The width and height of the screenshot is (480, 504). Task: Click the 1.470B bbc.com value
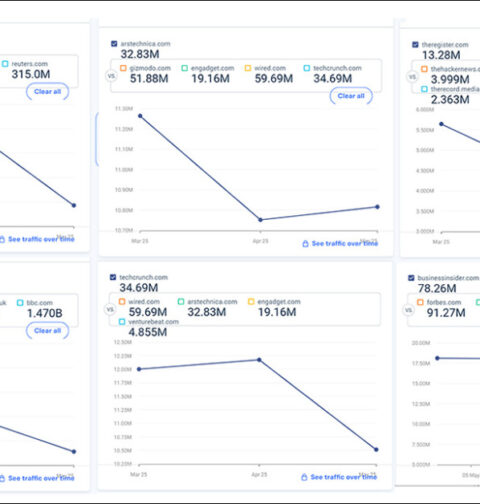(x=45, y=313)
